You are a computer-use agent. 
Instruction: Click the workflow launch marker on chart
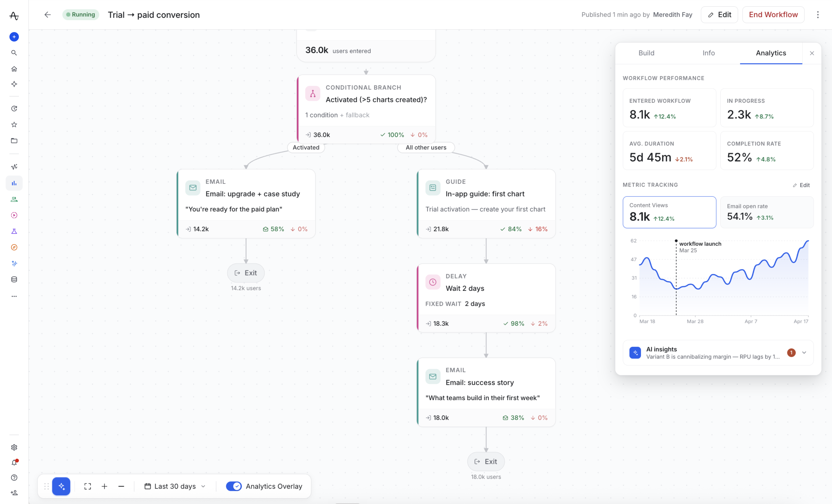click(676, 241)
